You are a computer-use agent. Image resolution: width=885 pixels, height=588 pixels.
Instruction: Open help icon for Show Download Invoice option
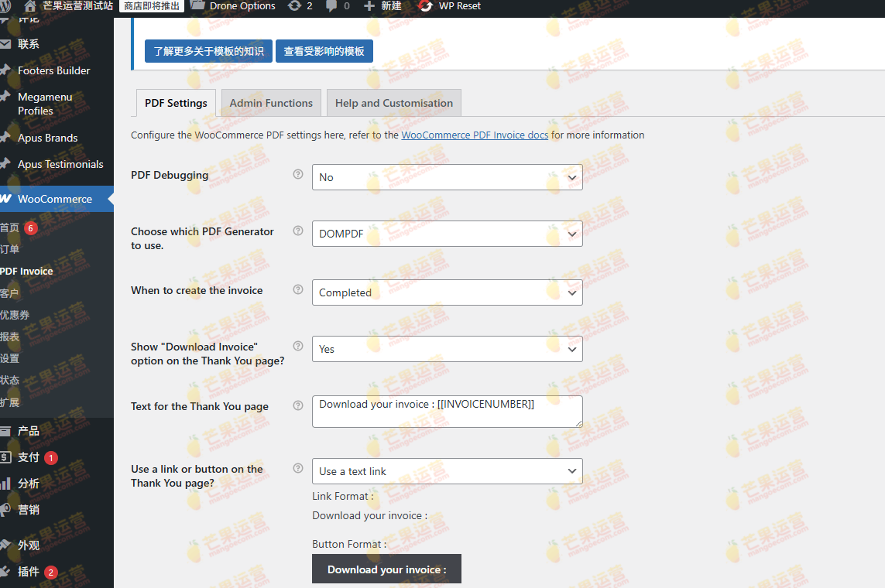(x=298, y=346)
